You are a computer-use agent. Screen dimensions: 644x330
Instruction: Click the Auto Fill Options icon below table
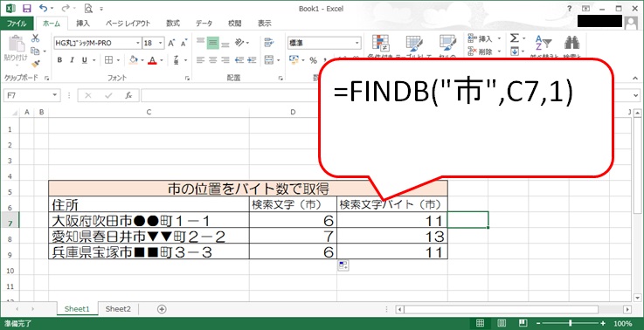pos(343,265)
